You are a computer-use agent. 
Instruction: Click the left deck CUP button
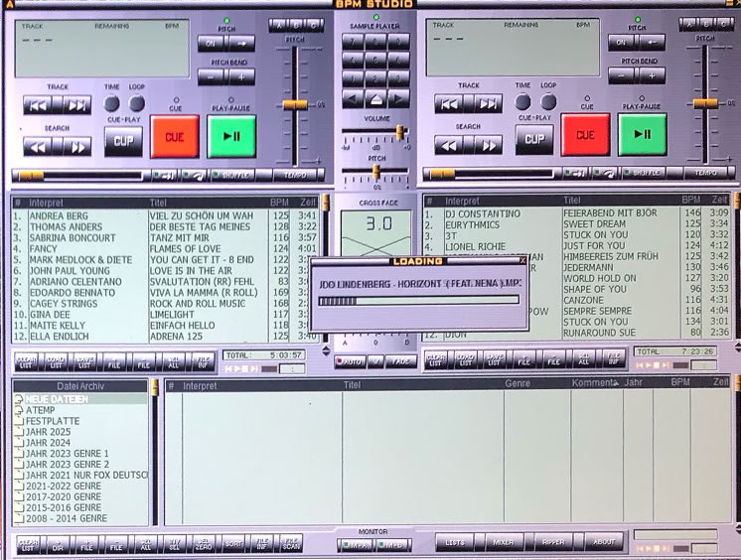click(123, 141)
